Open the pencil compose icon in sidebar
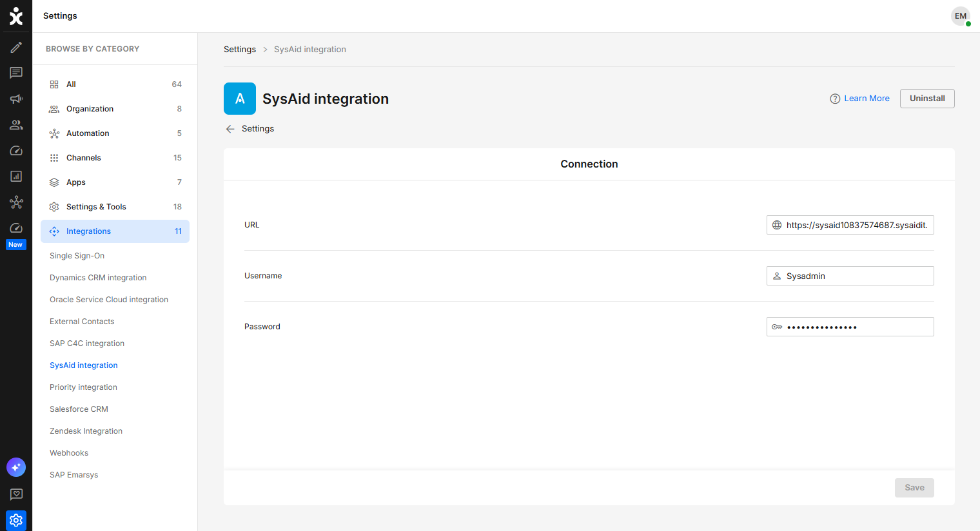980x531 pixels. (16, 47)
